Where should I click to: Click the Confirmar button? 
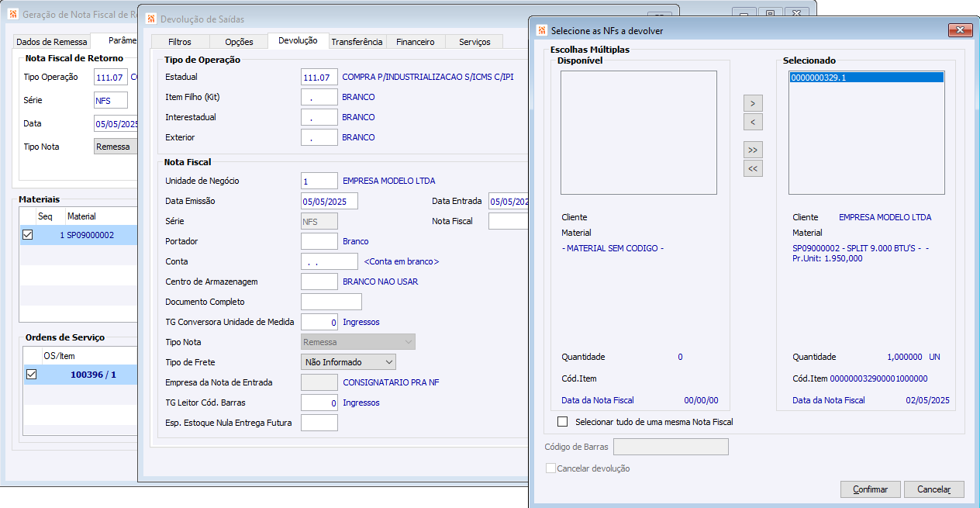pyautogui.click(x=870, y=489)
